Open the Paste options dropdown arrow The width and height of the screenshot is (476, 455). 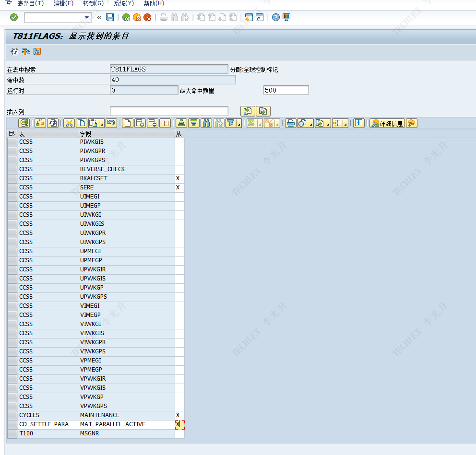point(102,123)
